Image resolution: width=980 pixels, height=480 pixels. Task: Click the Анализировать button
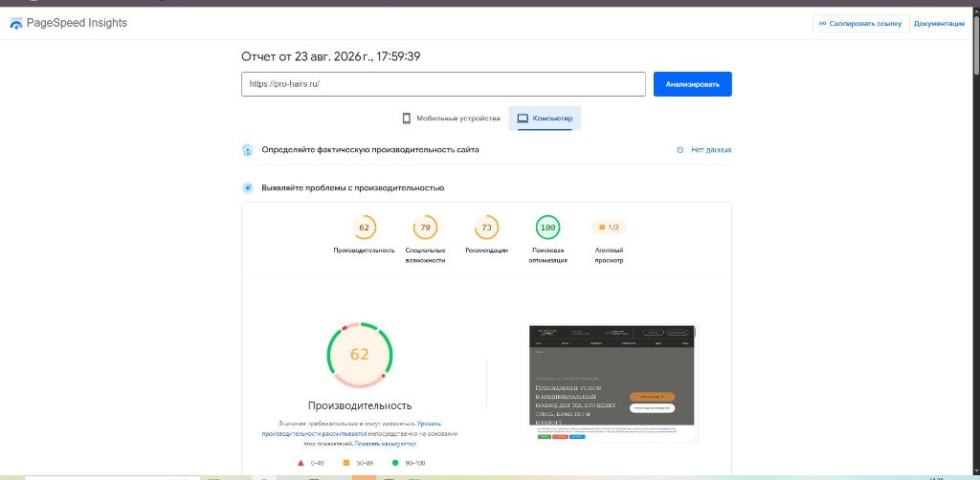pos(693,84)
